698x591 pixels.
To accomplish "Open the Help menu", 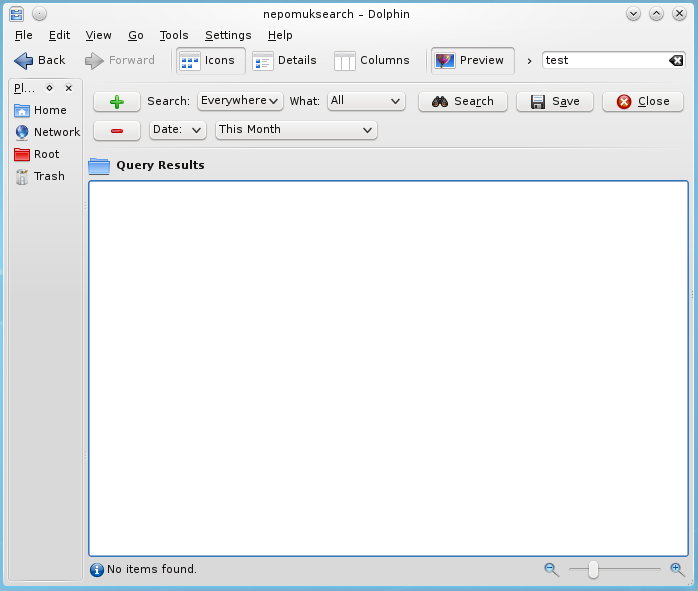I will (280, 35).
